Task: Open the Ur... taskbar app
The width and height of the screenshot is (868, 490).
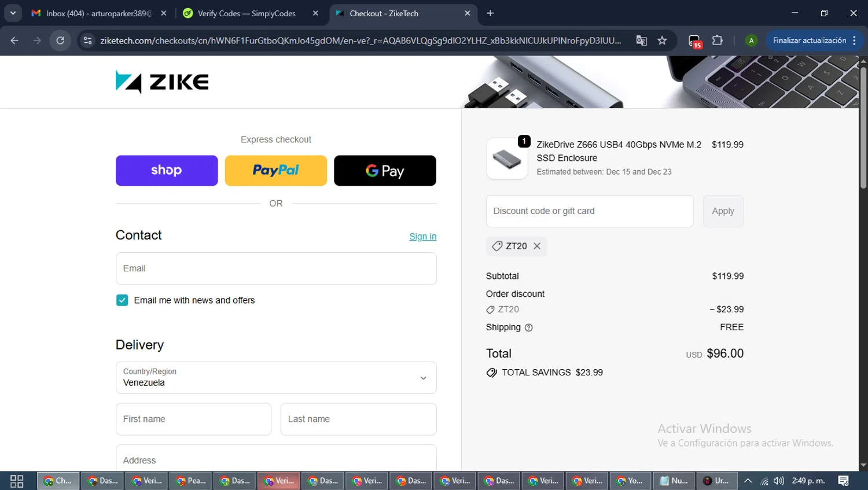Action: point(716,481)
